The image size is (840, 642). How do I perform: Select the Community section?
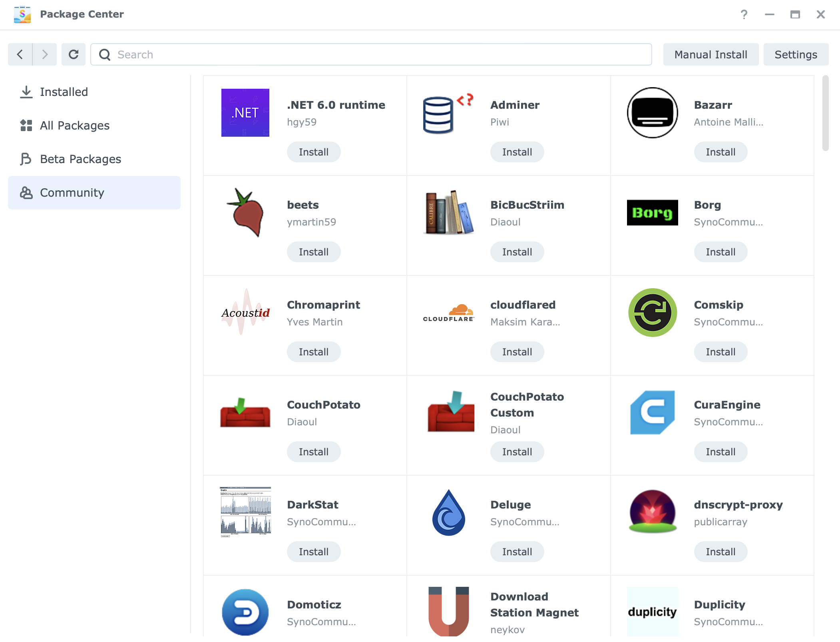pos(94,193)
